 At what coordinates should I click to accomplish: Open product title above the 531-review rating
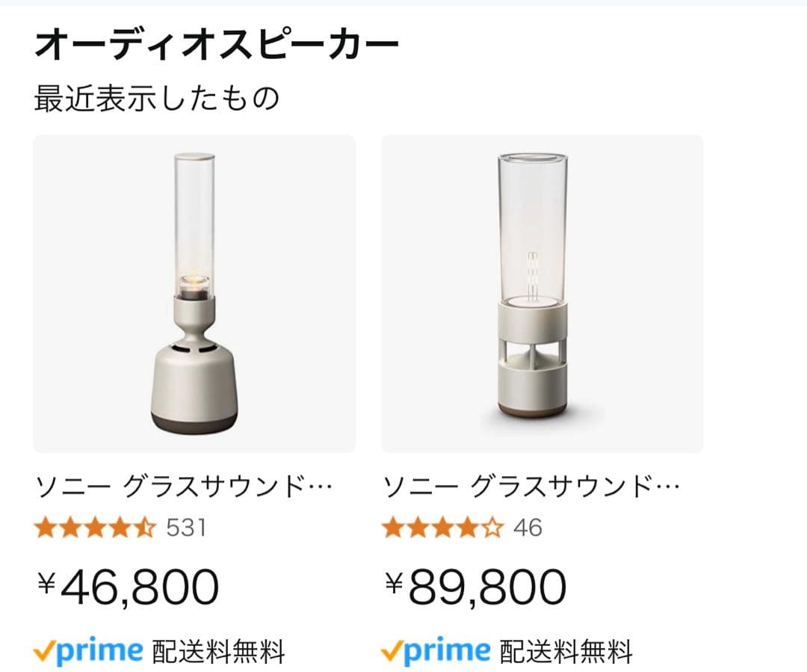point(184,488)
